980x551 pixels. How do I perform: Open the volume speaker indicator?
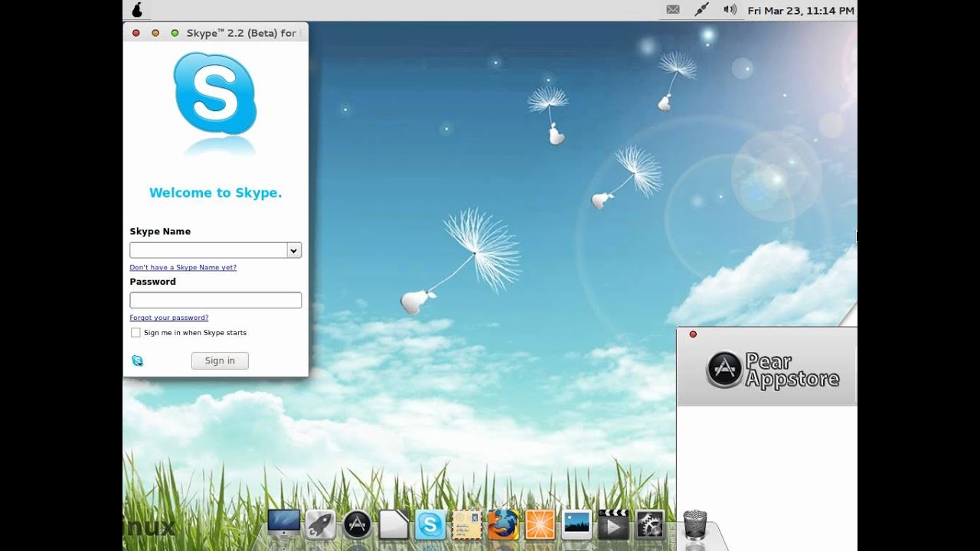click(730, 10)
